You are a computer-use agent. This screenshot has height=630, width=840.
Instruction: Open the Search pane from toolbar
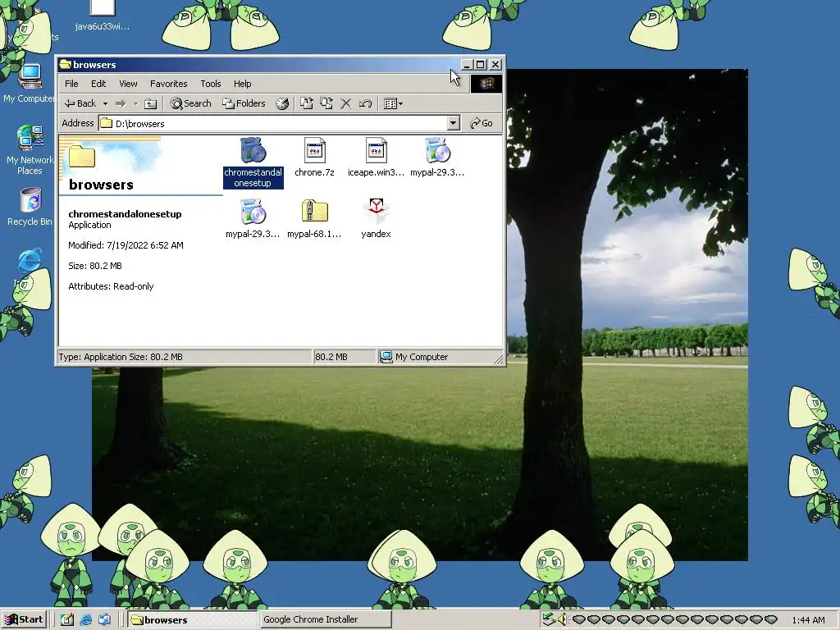[190, 103]
